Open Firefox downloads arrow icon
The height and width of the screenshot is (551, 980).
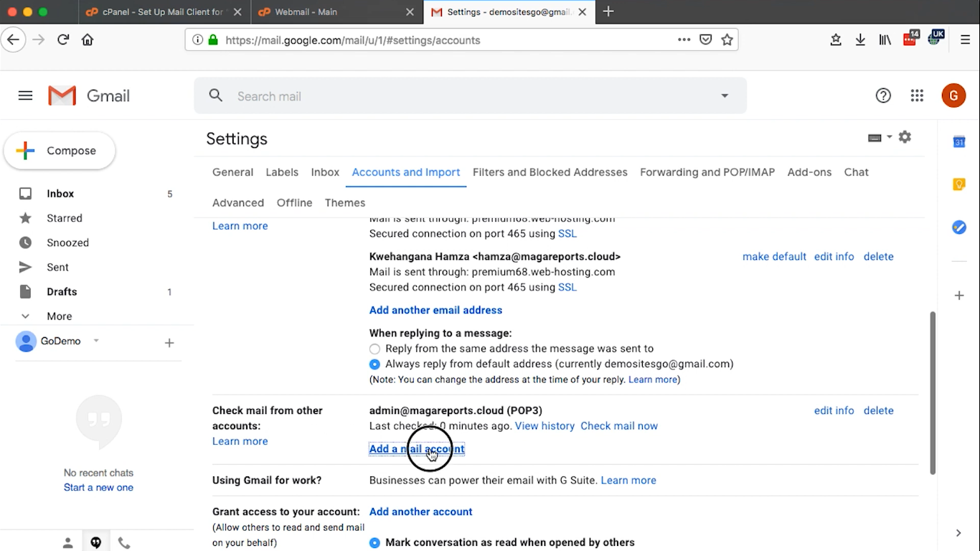click(x=860, y=40)
